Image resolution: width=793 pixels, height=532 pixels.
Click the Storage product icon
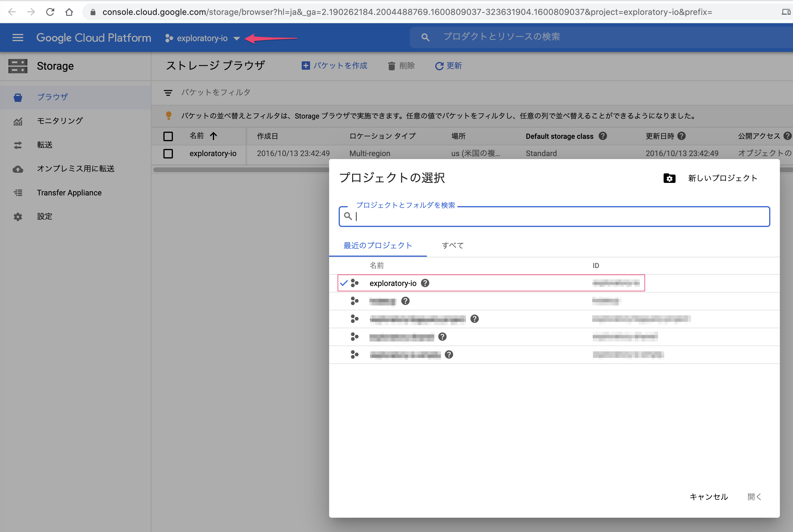coord(18,66)
